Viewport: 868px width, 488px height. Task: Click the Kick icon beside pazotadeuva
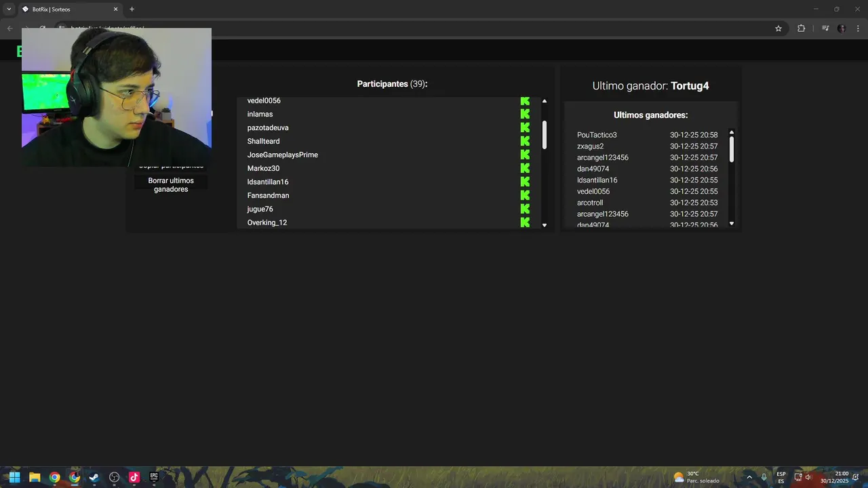point(525,127)
